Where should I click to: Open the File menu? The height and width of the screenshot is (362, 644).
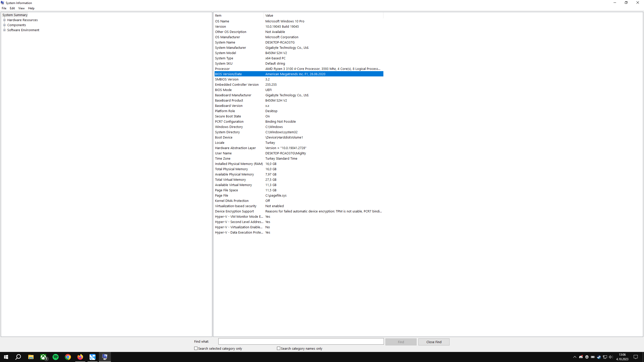coord(4,8)
